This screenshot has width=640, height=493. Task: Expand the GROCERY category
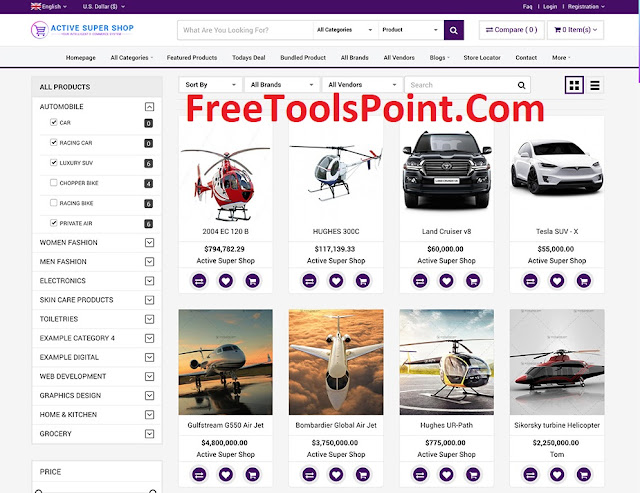(x=149, y=433)
